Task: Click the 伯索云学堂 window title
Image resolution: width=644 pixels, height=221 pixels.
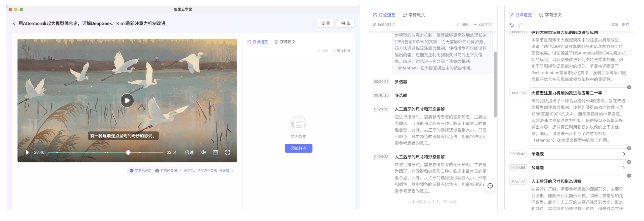Action: tap(183, 9)
